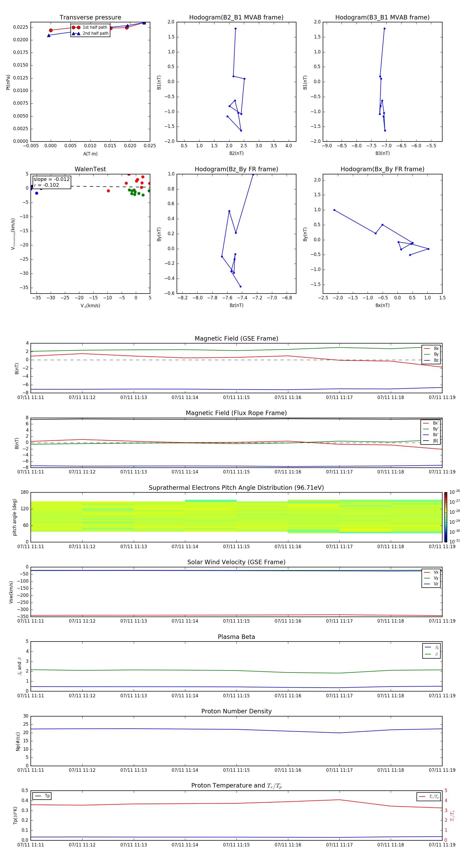Click the 'Solar Wind Velocity (GSE Frame)' title
The image size is (473, 868).
tap(236, 562)
